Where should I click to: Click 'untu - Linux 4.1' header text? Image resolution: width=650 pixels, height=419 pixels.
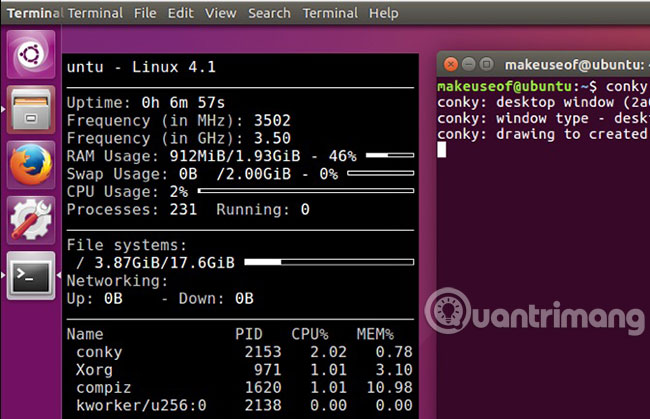coord(141,67)
